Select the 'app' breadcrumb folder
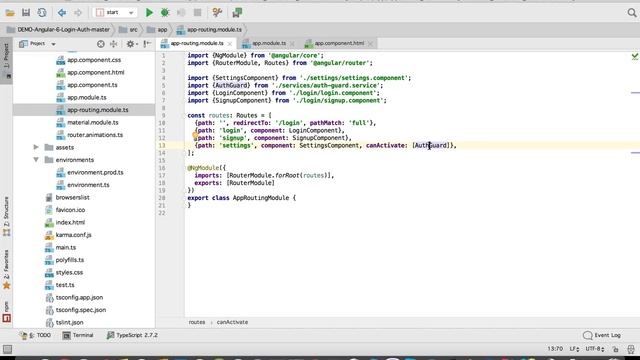The width and height of the screenshot is (640, 360). click(x=158, y=30)
